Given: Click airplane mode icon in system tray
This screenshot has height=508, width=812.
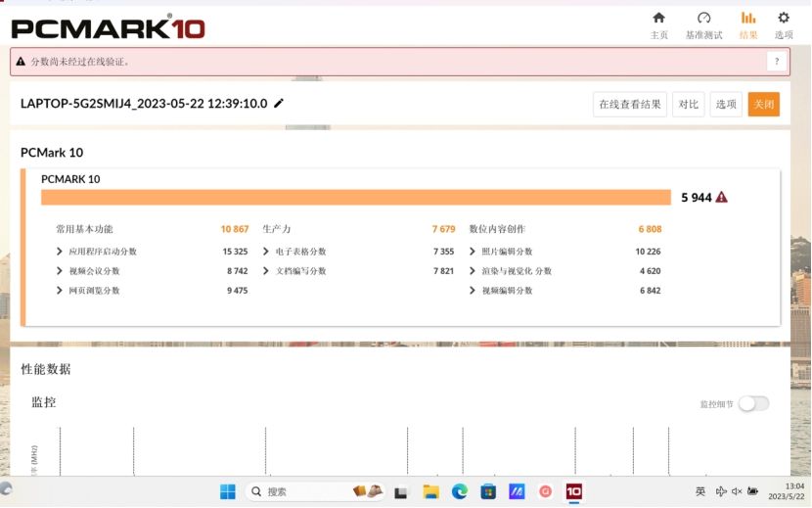Looking at the screenshot, I should point(720,491).
